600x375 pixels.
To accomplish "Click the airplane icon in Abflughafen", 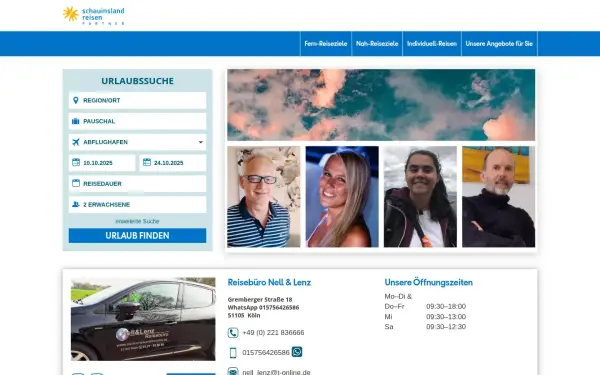I will pyautogui.click(x=76, y=142).
